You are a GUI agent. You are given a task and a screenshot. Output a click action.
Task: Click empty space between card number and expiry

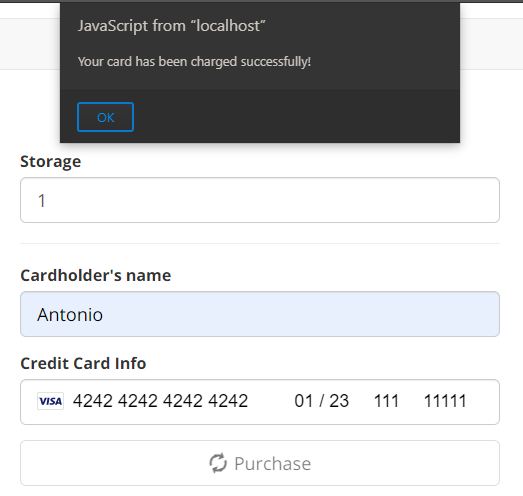(271, 401)
